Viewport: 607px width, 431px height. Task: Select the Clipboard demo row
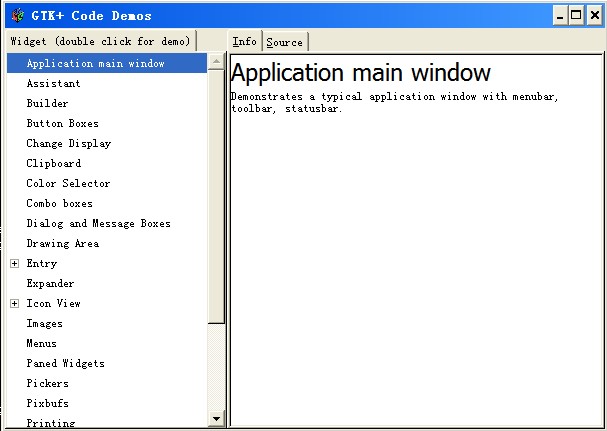pos(107,163)
